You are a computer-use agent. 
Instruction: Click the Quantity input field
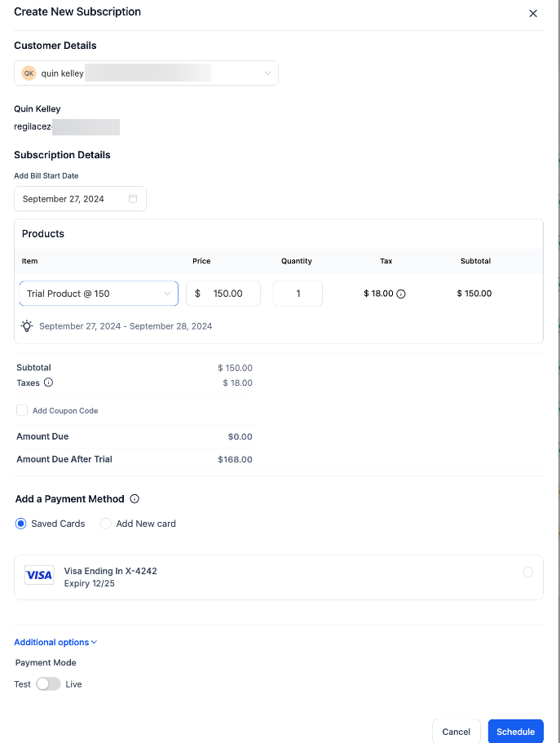298,294
